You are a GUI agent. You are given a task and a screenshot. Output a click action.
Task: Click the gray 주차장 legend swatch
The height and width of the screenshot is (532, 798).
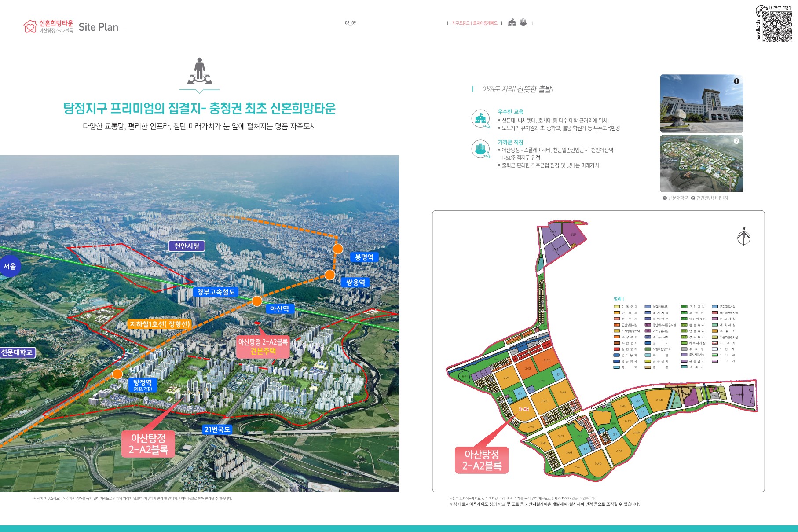pyautogui.click(x=684, y=349)
